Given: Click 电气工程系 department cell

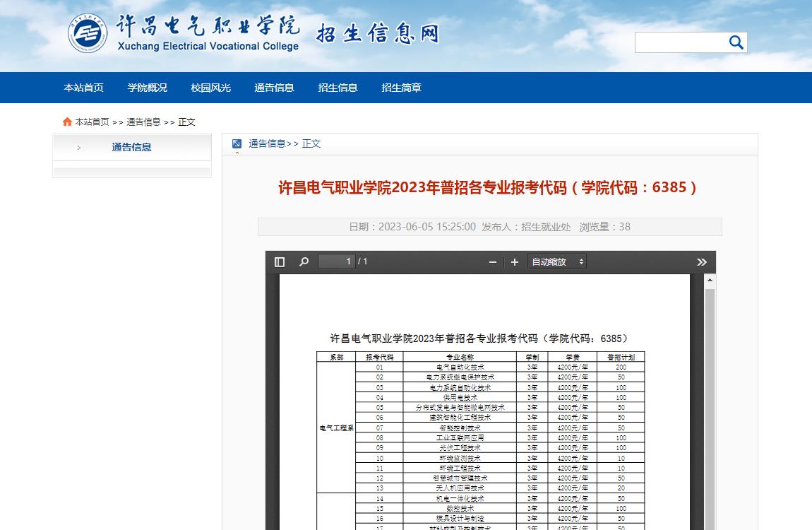Looking at the screenshot, I should coord(337,428).
